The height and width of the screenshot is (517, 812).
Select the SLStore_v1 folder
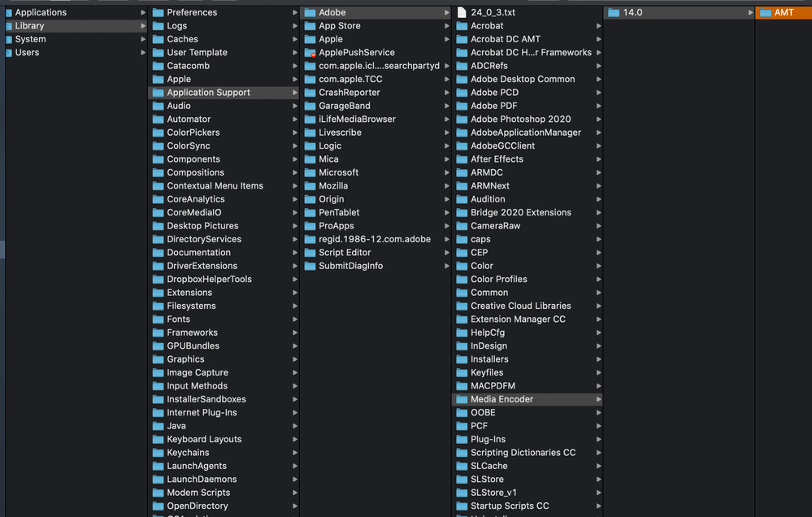pyautogui.click(x=528, y=493)
